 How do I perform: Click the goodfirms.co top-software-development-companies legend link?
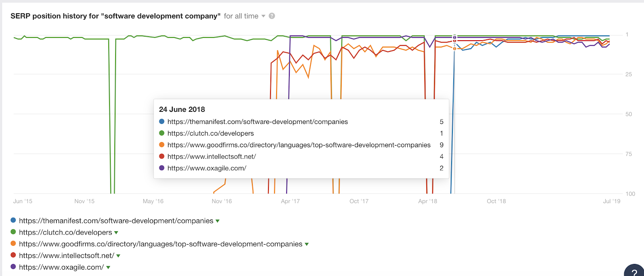coord(161,244)
